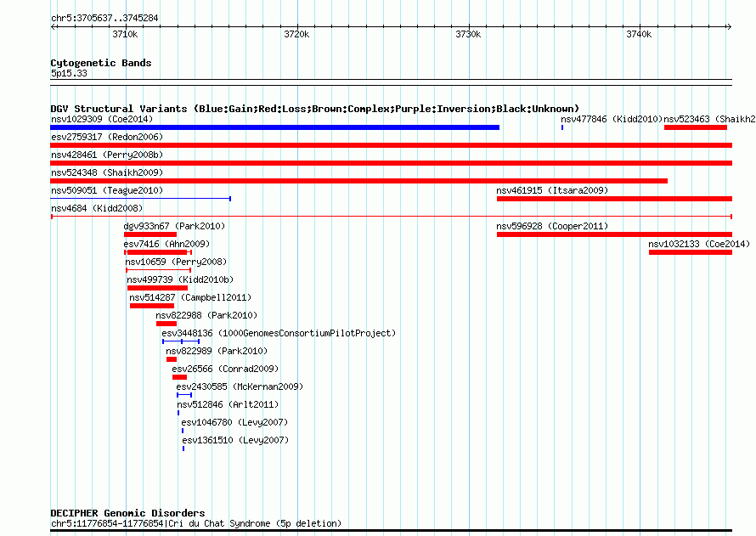Select the red nsv523463 loss bar
756x536 pixels.
pyautogui.click(x=695, y=127)
